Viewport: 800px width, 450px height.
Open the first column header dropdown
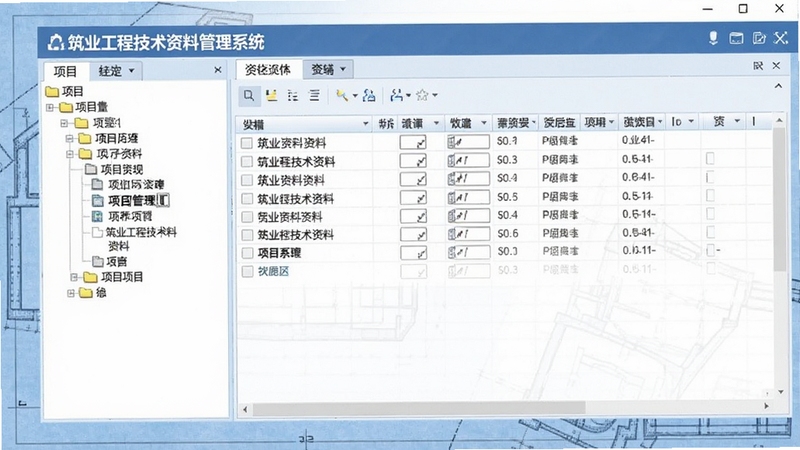point(365,123)
